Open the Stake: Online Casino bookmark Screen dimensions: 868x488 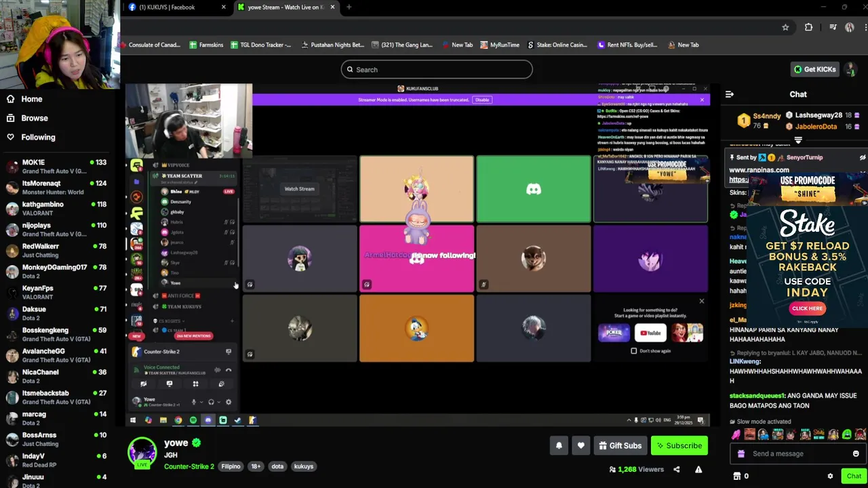point(557,45)
